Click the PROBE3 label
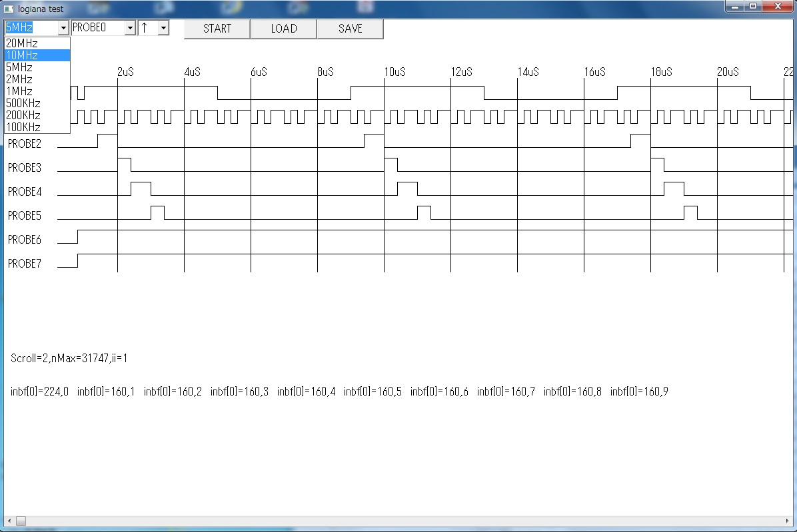The height and width of the screenshot is (532, 797). [25, 168]
